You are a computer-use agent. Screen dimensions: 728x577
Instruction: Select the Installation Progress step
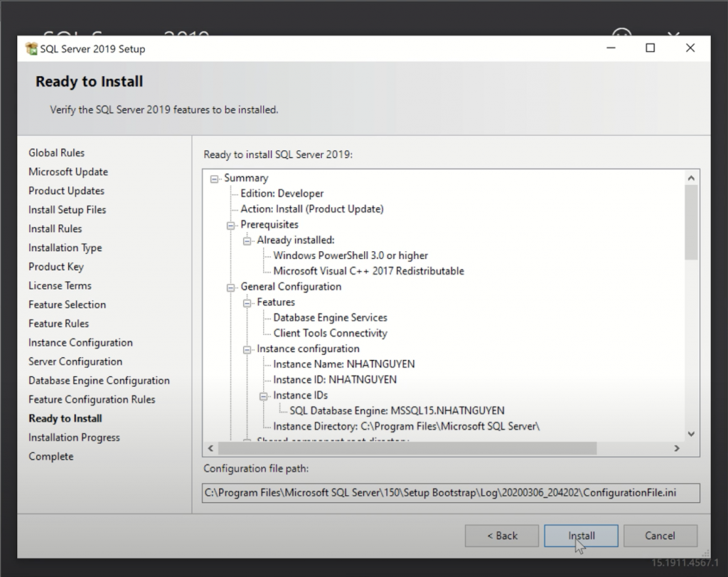point(74,438)
